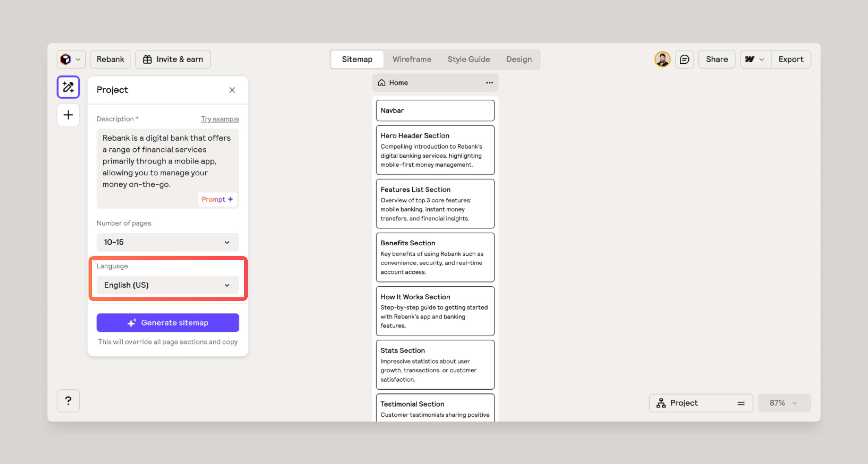868x464 pixels.
Task: Open the comments chat bubble icon
Action: 684,59
